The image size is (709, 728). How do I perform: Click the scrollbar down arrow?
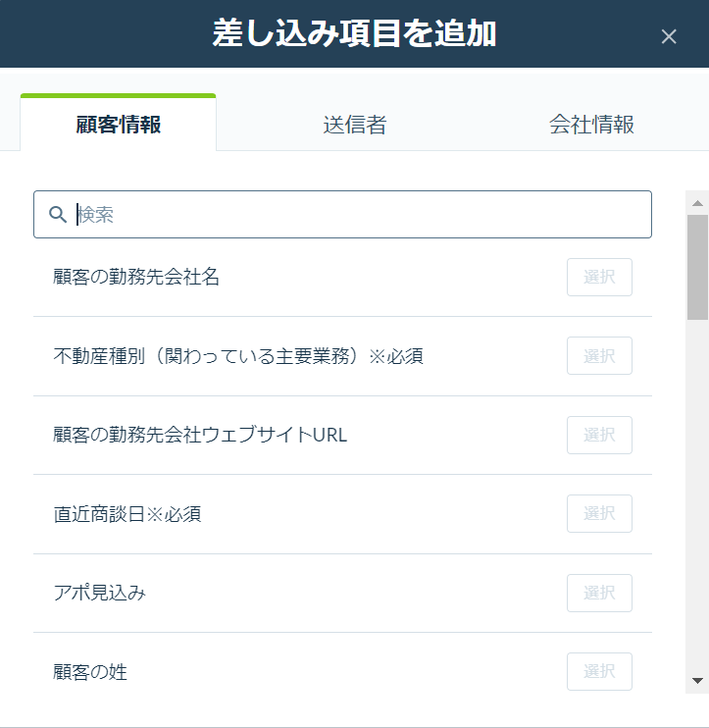(x=697, y=681)
